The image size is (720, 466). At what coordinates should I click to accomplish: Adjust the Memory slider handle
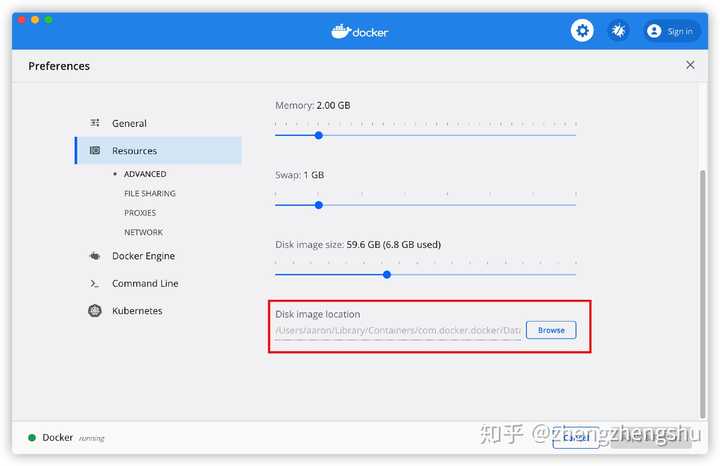(x=319, y=135)
